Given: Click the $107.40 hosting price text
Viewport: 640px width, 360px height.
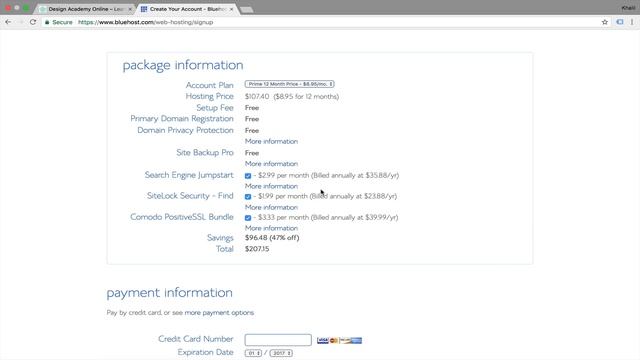Looking at the screenshot, I should [257, 97].
